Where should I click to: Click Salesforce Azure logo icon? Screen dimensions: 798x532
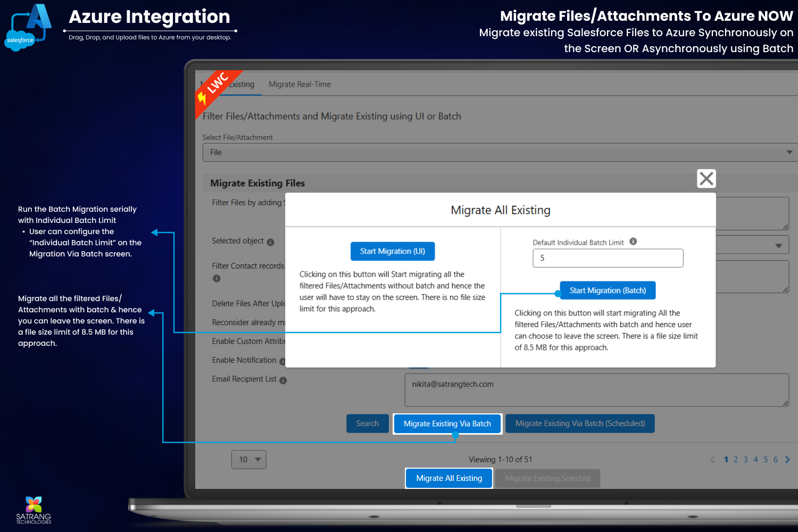tap(28, 27)
